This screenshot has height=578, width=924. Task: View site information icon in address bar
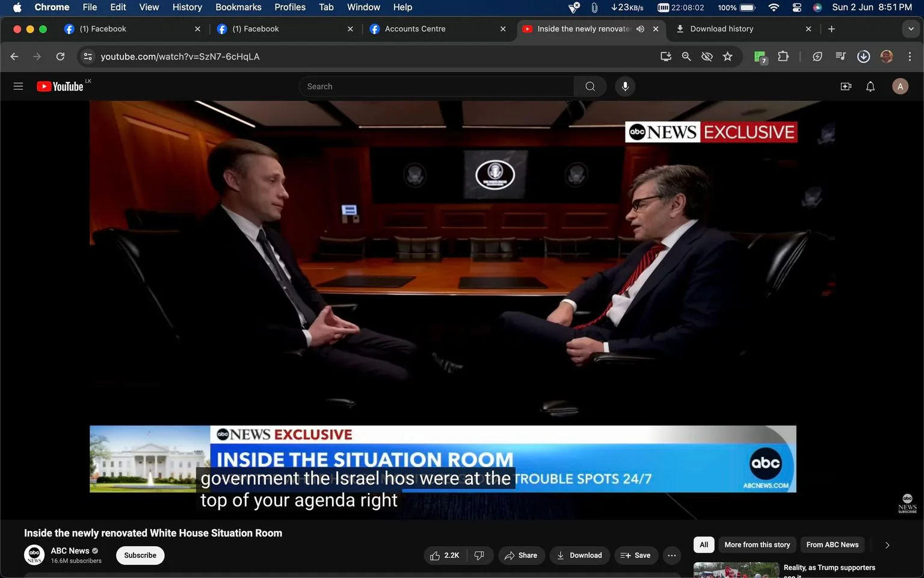pyautogui.click(x=88, y=57)
